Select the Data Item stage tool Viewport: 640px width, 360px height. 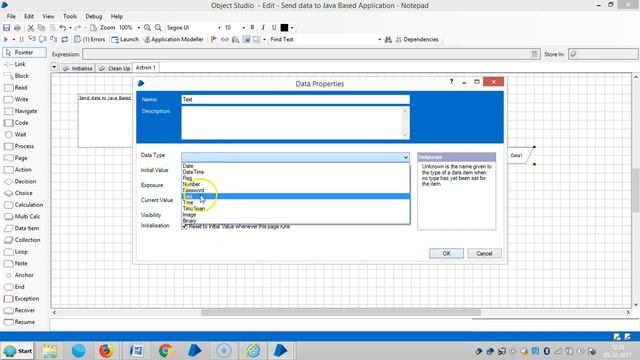(27, 228)
